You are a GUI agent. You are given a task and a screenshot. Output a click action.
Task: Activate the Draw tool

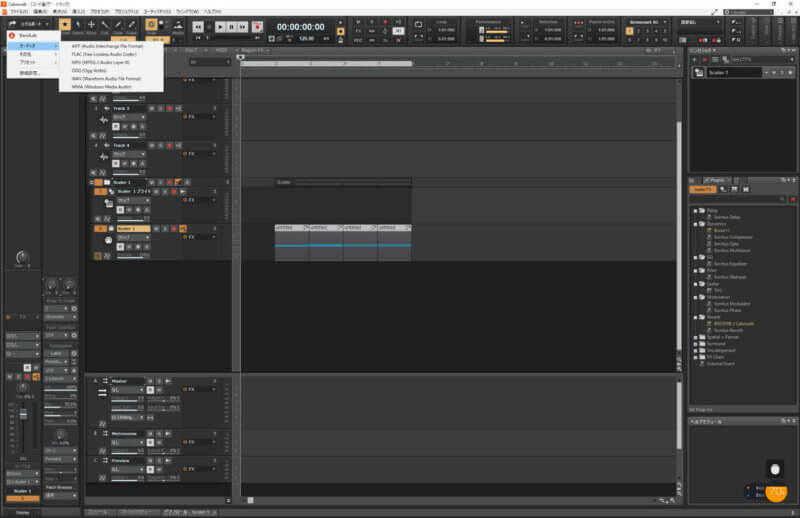[x=118, y=24]
